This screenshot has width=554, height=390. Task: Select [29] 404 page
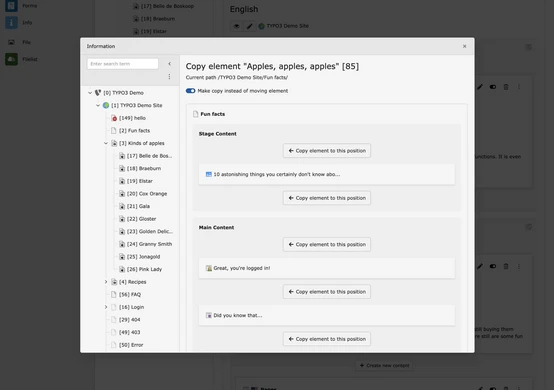129,320
